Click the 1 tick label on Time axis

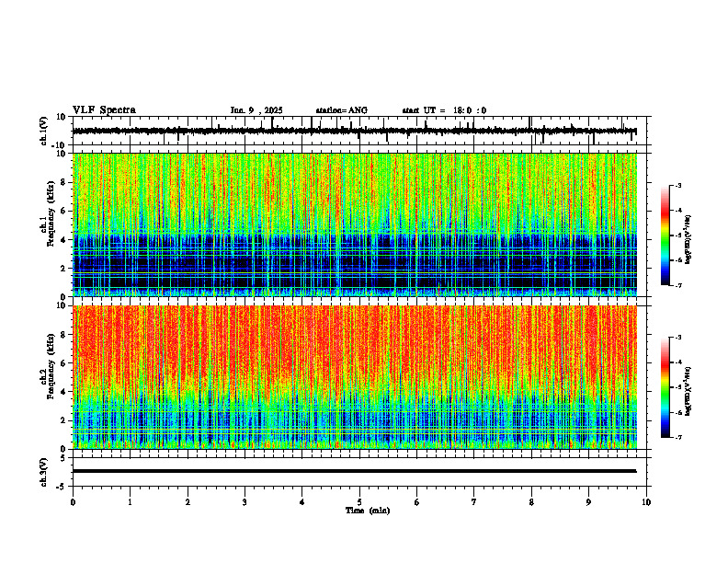click(130, 502)
